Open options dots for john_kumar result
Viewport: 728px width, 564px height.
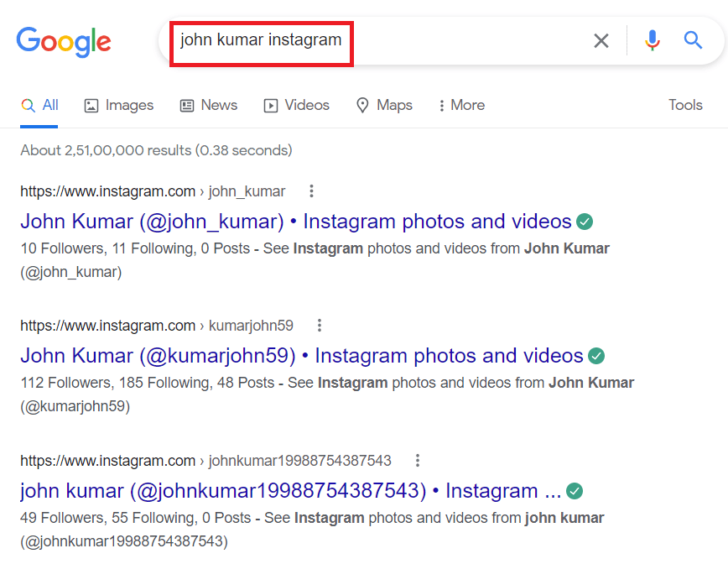coord(311,191)
